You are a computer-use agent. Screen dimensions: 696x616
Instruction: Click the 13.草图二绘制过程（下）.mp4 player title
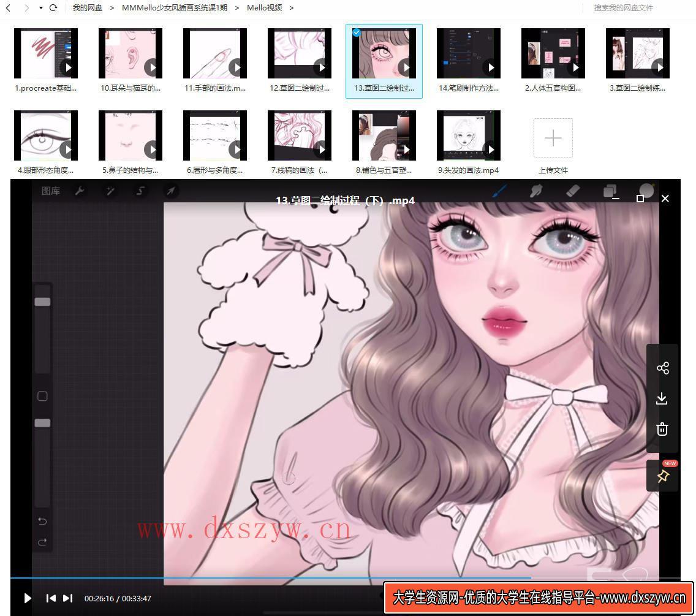point(346,201)
